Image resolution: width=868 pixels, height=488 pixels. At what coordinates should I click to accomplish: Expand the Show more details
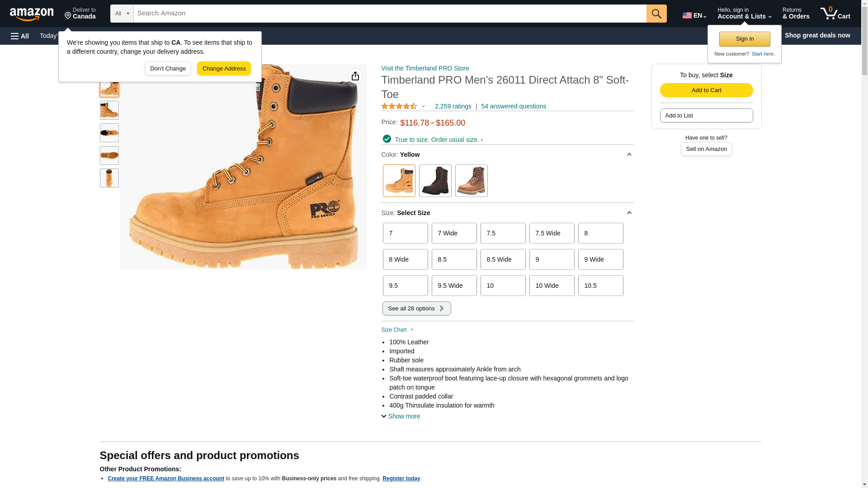click(x=401, y=416)
